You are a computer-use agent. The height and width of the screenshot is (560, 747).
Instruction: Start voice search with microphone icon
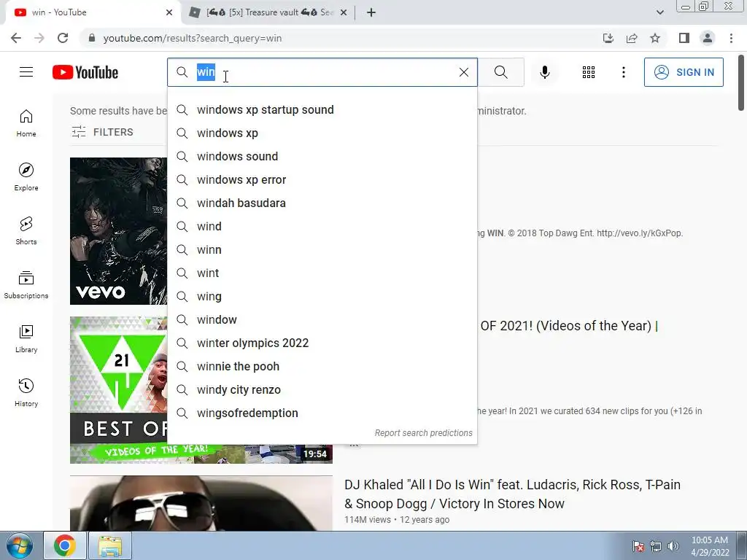[545, 72]
